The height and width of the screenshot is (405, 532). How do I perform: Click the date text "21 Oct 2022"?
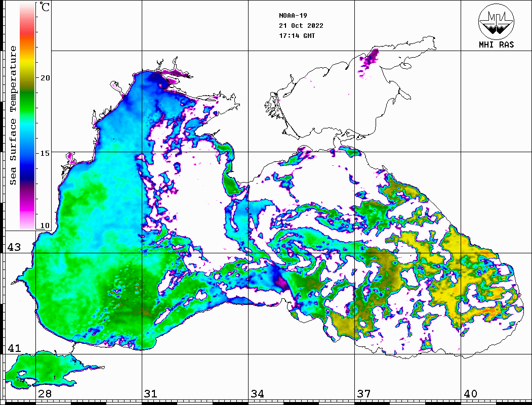click(301, 26)
